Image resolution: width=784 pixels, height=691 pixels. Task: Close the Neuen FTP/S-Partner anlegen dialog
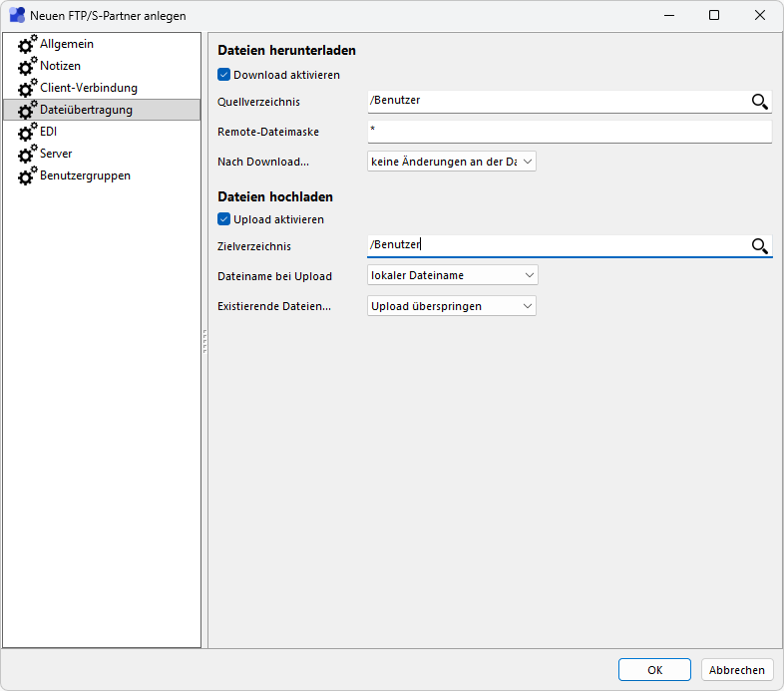[760, 16]
